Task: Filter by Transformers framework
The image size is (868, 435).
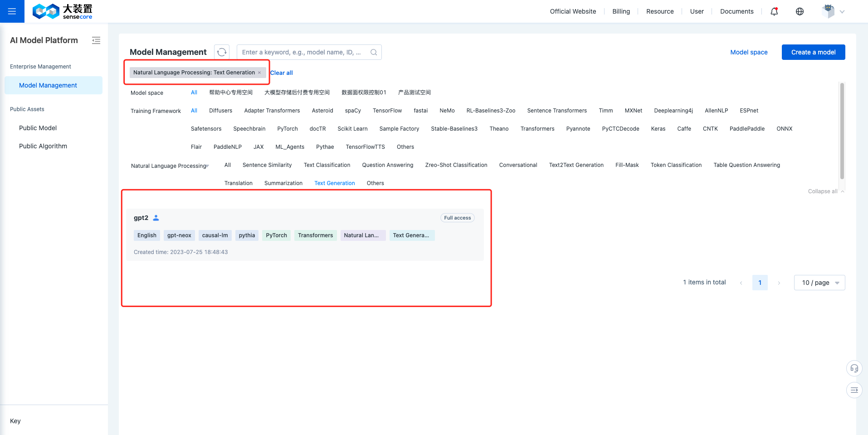Action: pyautogui.click(x=537, y=129)
